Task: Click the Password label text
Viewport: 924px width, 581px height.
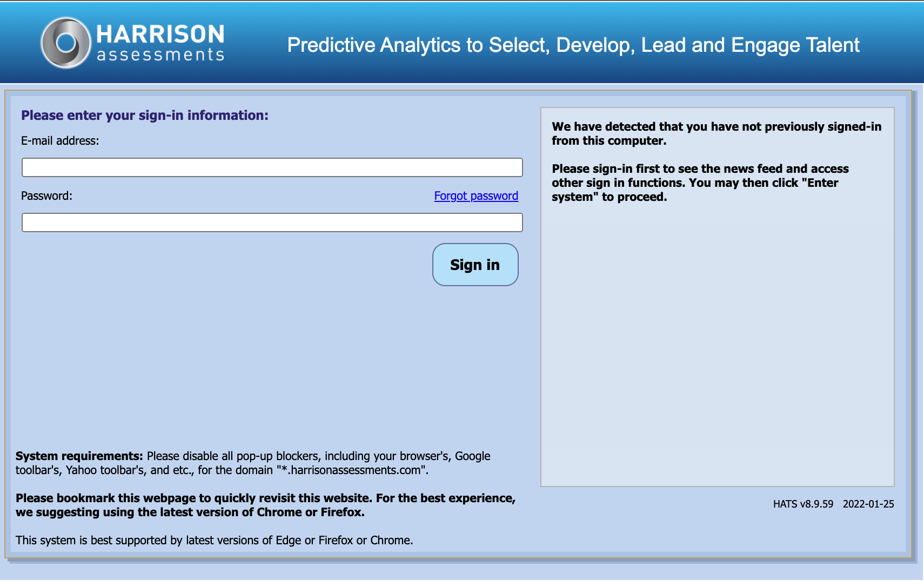Action: point(46,196)
